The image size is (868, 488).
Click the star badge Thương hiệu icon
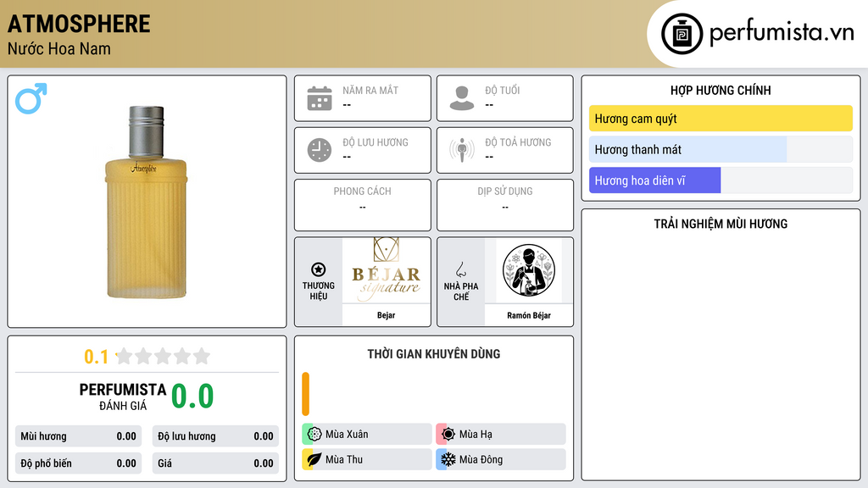319,269
